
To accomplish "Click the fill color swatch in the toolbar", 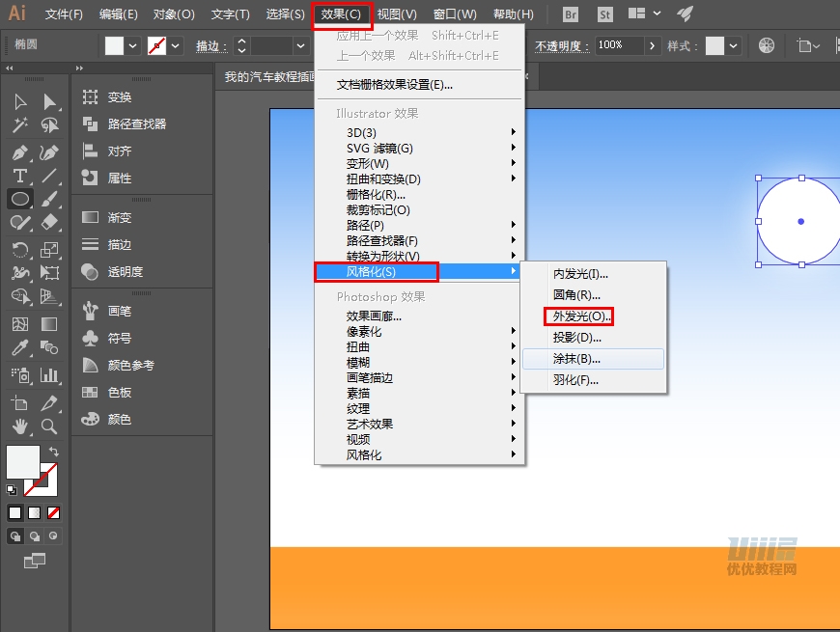I will pos(113,45).
